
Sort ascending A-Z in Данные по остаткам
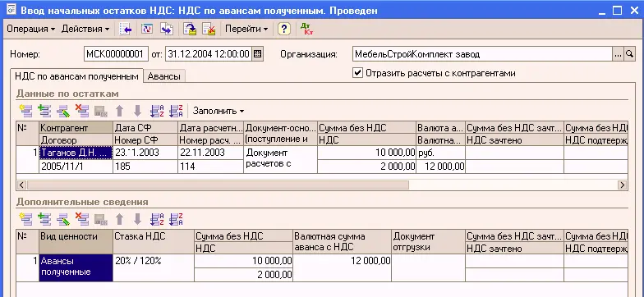pos(158,110)
